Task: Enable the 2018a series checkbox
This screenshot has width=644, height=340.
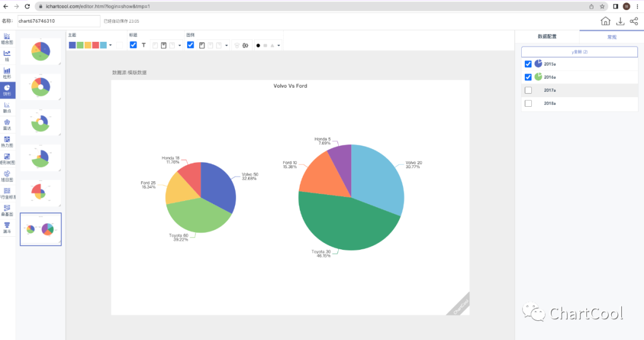Action: coord(528,103)
